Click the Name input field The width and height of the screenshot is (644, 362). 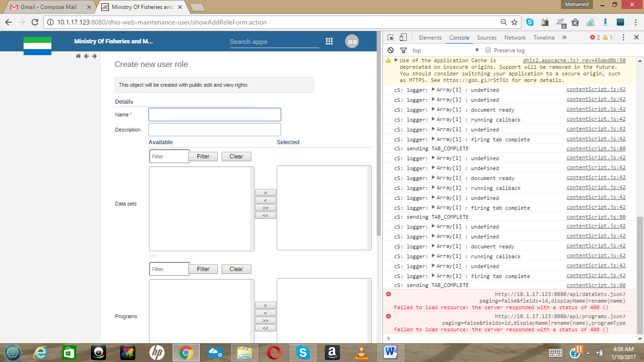(215, 115)
